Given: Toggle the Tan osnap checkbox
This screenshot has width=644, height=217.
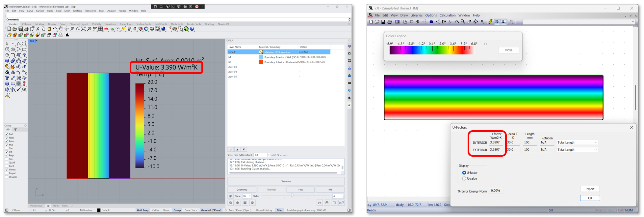Looking at the screenshot, I should [7, 159].
